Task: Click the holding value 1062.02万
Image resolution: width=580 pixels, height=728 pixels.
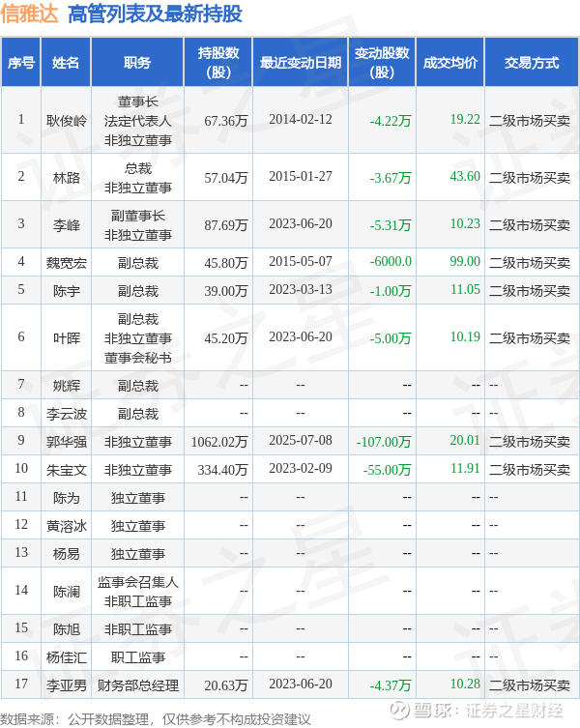Action: [x=219, y=441]
